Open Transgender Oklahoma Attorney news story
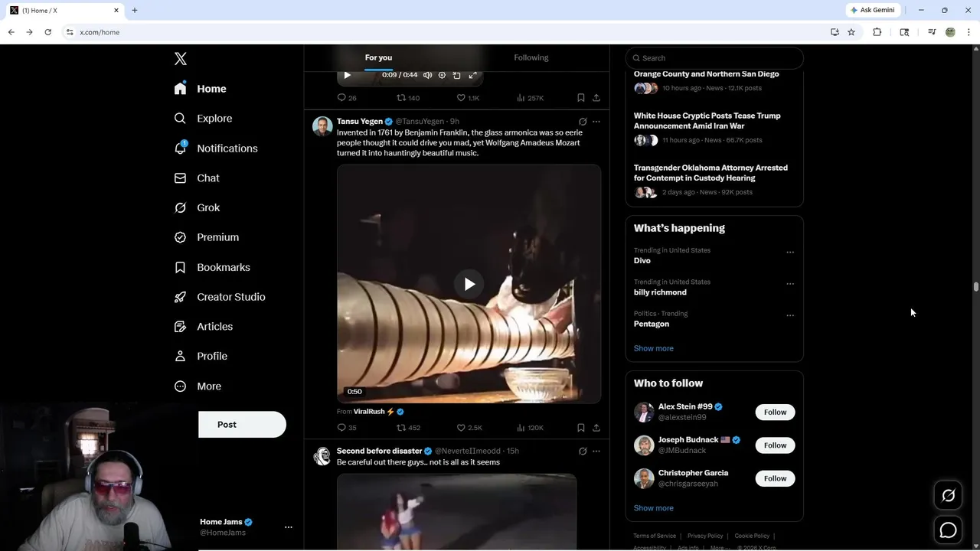 (x=710, y=173)
